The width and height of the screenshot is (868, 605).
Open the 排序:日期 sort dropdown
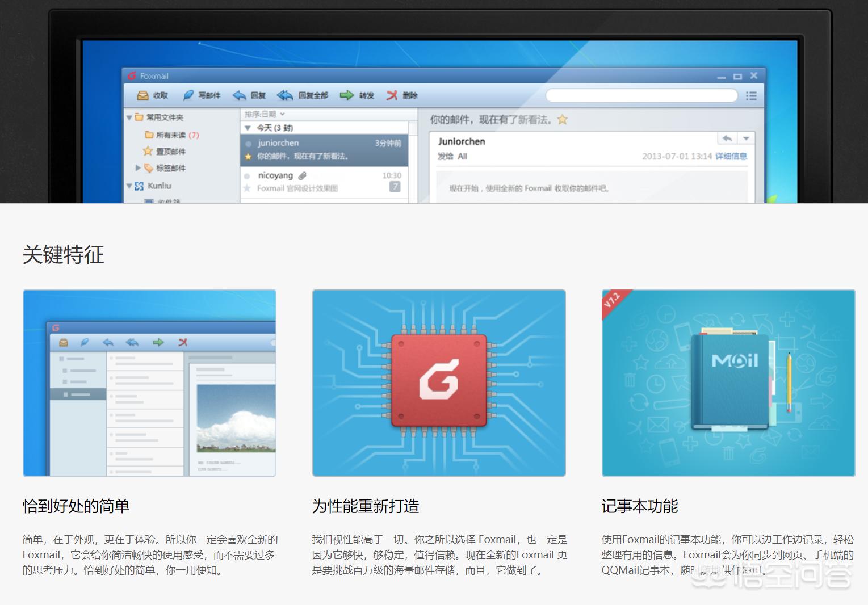[x=265, y=114]
